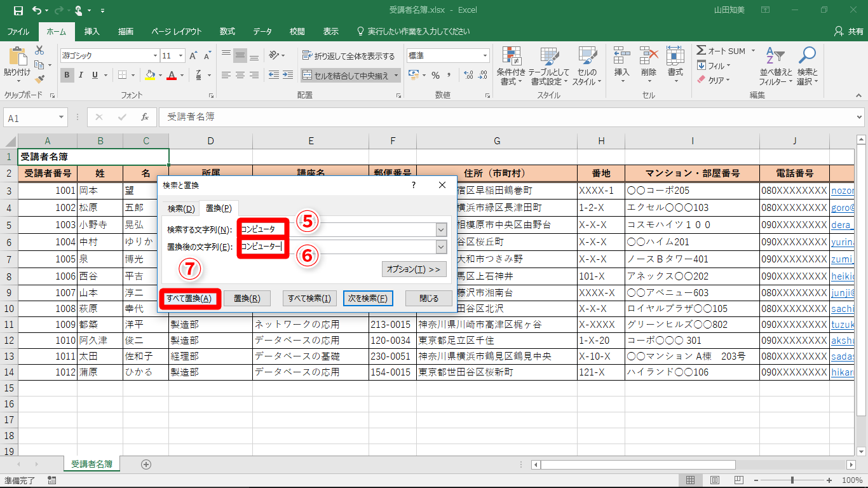Decrease font size with the small A icon

pyautogui.click(x=207, y=56)
